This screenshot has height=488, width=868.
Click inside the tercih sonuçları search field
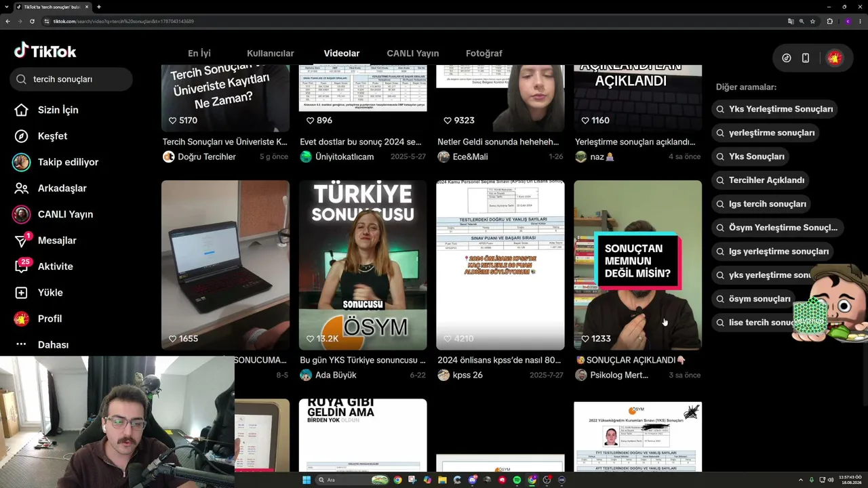pyautogui.click(x=71, y=79)
